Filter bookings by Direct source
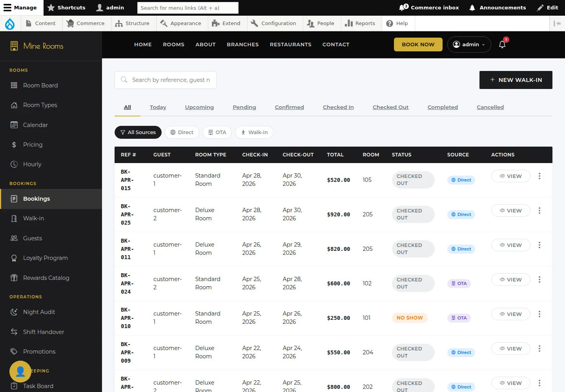Screen dimensions: 565x392 point(182,132)
